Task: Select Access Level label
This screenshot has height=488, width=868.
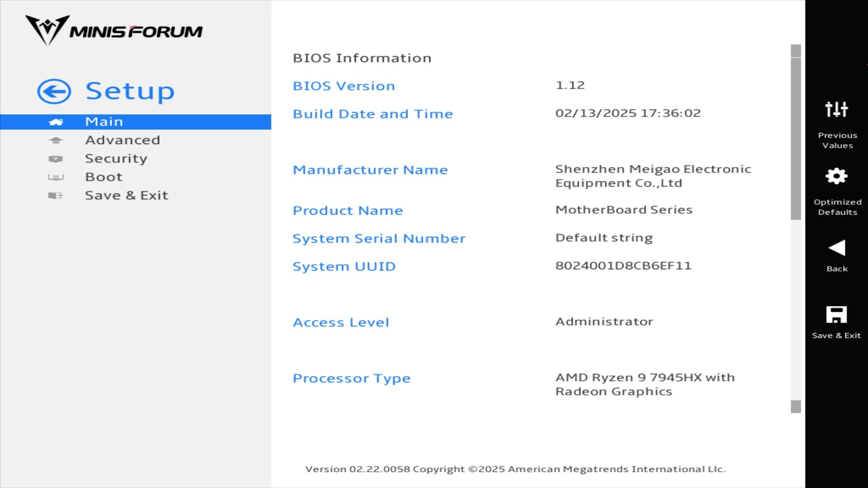Action: [x=340, y=323]
